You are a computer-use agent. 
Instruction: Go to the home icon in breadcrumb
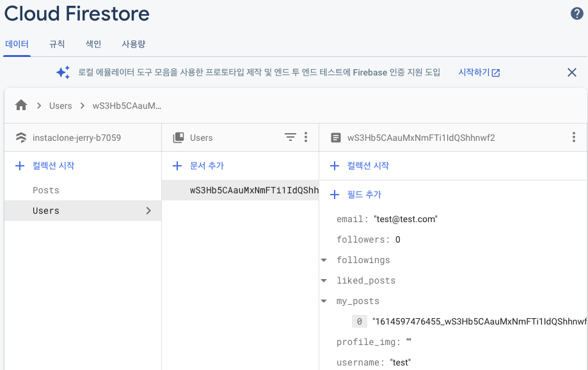pos(21,106)
